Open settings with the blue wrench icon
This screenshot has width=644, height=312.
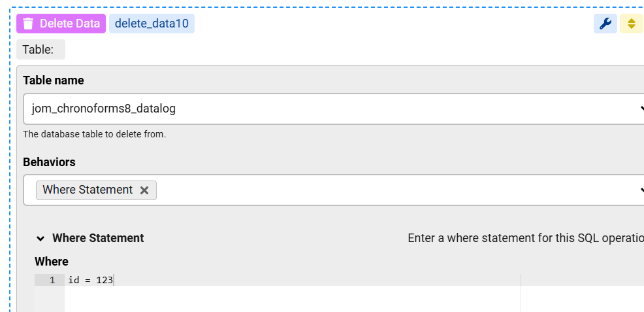click(x=605, y=24)
